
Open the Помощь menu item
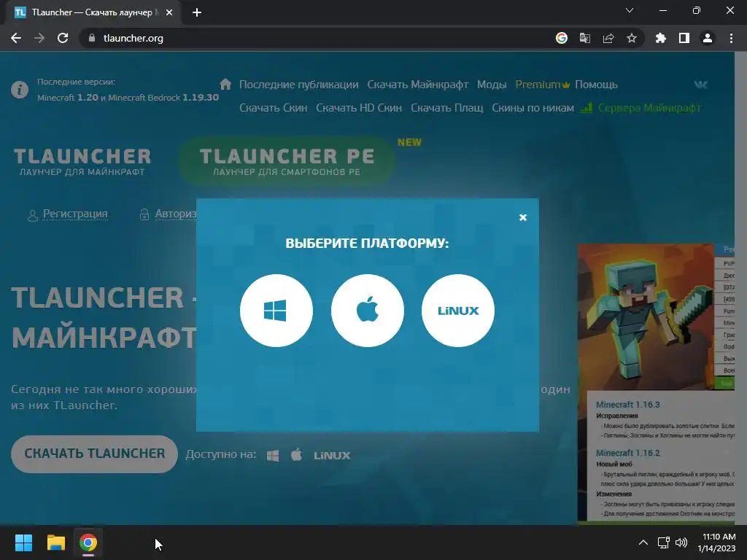point(596,85)
